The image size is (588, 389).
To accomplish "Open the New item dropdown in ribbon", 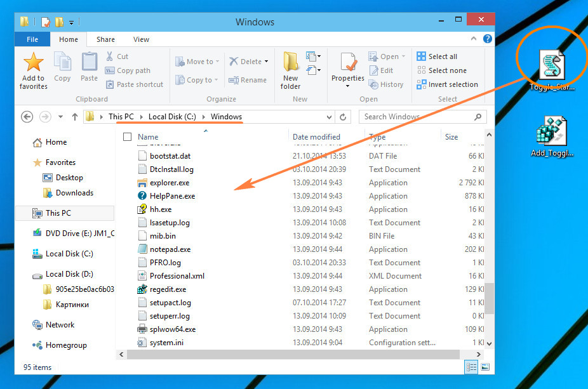I will pyautogui.click(x=314, y=56).
